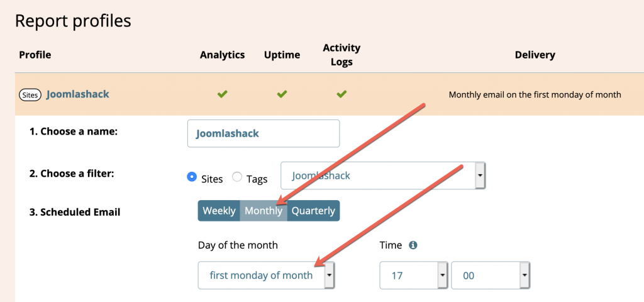Click the profile name input field
This screenshot has height=302, width=644.
tap(264, 133)
